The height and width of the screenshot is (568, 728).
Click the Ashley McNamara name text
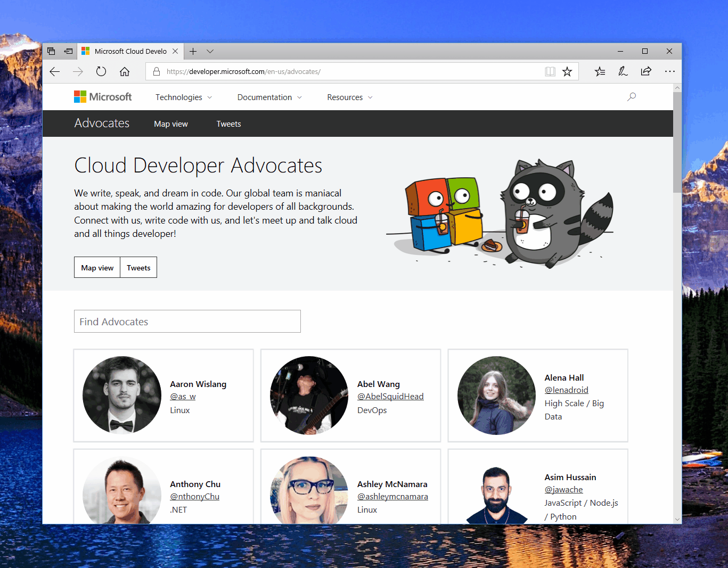tap(392, 484)
